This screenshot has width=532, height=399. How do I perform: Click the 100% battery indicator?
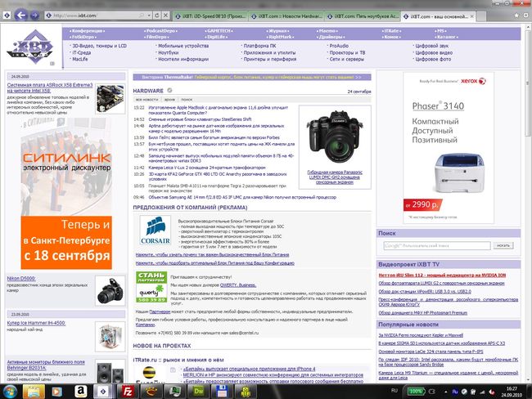coord(415,391)
